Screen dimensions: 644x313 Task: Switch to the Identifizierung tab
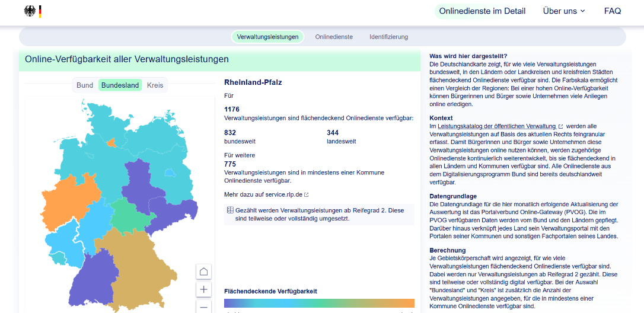388,37
